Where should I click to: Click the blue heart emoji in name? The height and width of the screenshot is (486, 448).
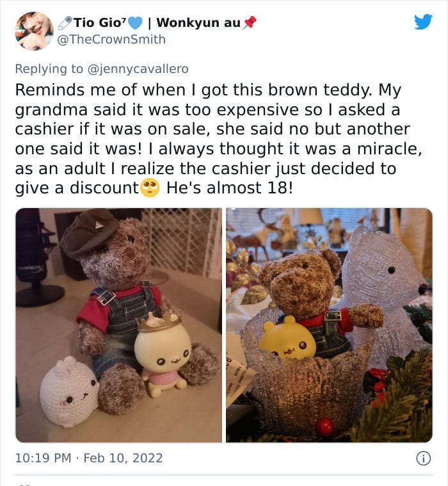135,23
